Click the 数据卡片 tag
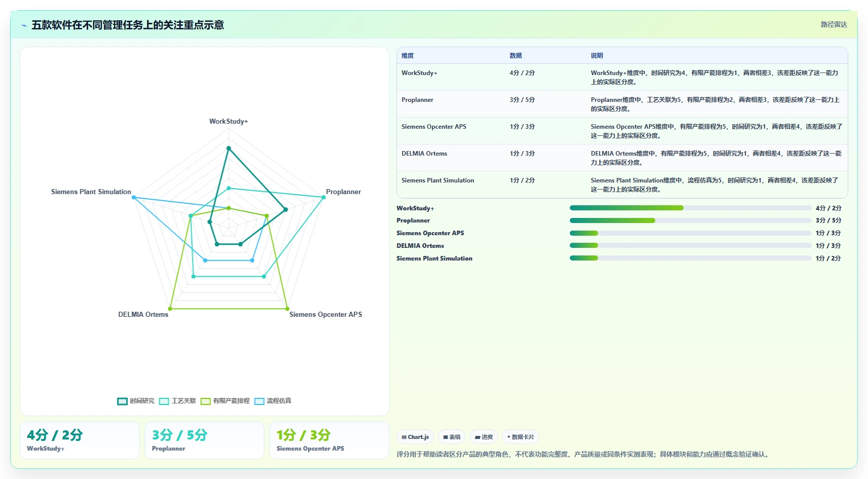The width and height of the screenshot is (868, 479). tap(521, 437)
